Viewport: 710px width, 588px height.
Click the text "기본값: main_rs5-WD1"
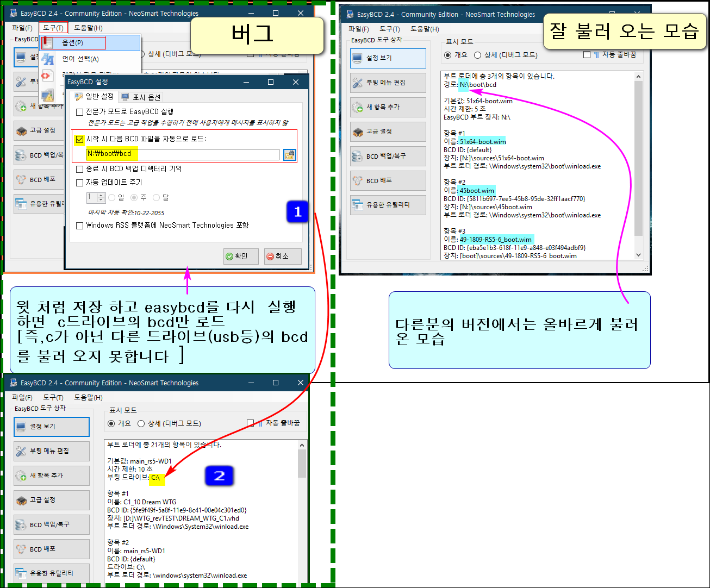[x=139, y=461]
